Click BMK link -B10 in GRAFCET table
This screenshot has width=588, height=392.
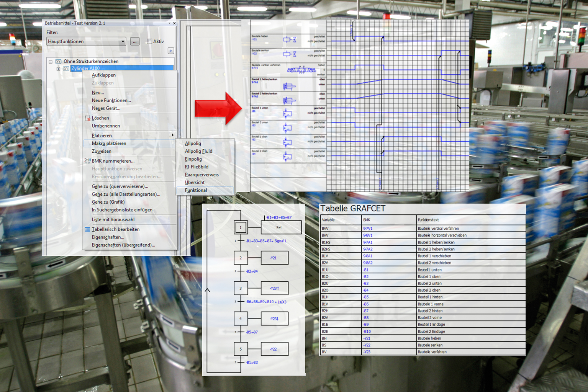tap(367, 332)
